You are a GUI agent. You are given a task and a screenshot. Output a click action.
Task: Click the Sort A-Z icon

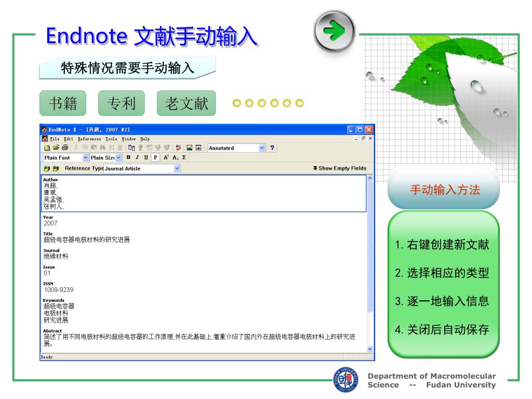tap(112, 147)
